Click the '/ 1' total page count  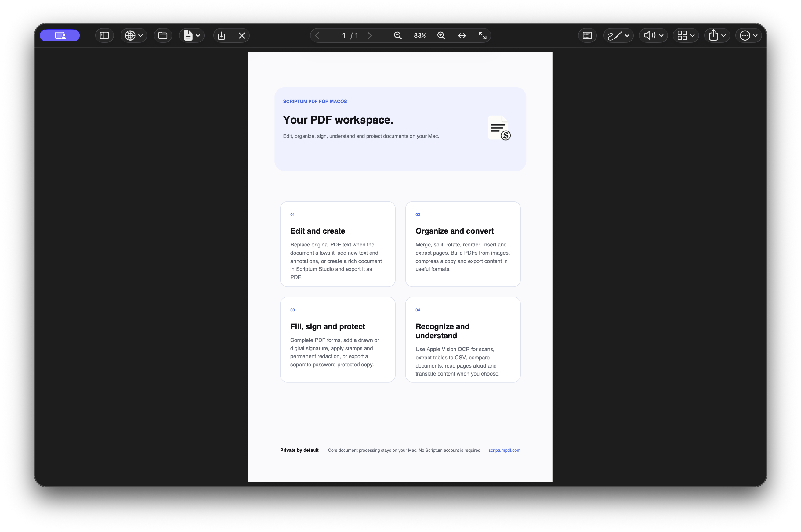354,35
